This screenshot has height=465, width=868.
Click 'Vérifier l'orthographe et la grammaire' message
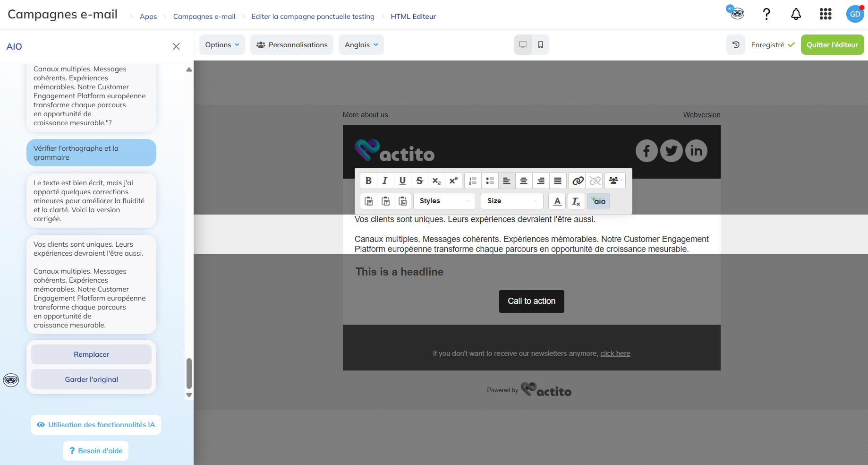click(x=91, y=153)
